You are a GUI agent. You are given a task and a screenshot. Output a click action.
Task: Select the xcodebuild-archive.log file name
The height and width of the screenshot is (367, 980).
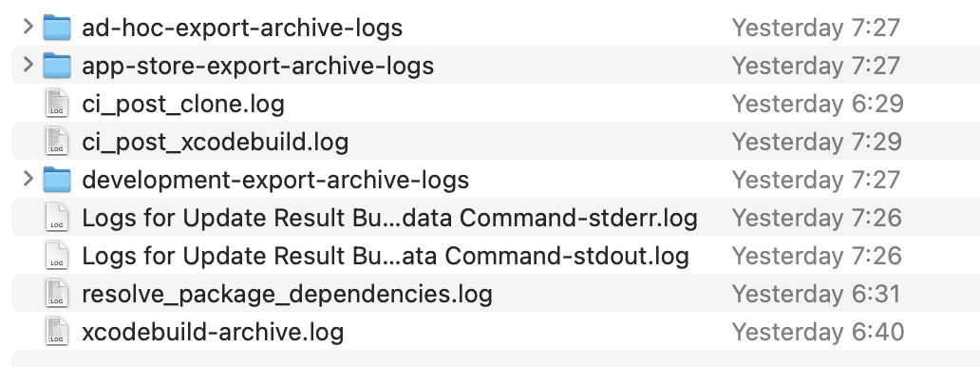[x=213, y=332]
